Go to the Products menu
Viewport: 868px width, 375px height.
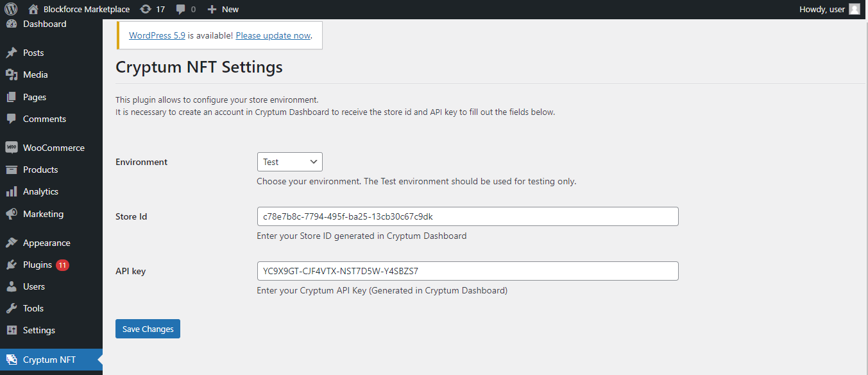(x=40, y=170)
